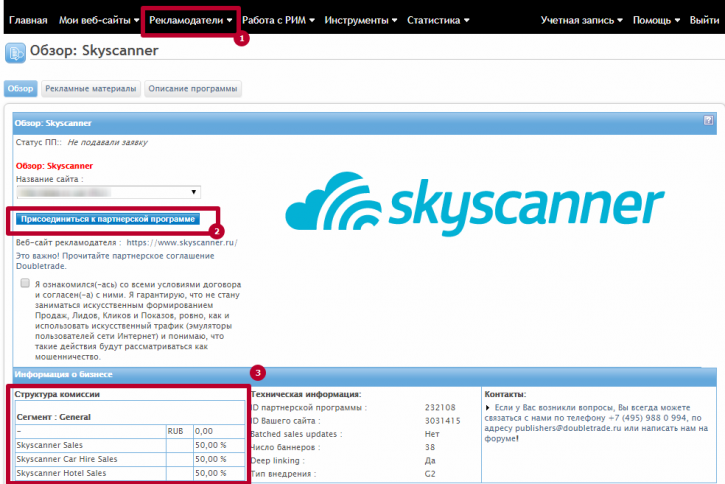Click the banner count value 38
Viewport: 725px width, 484px height.
click(x=430, y=447)
